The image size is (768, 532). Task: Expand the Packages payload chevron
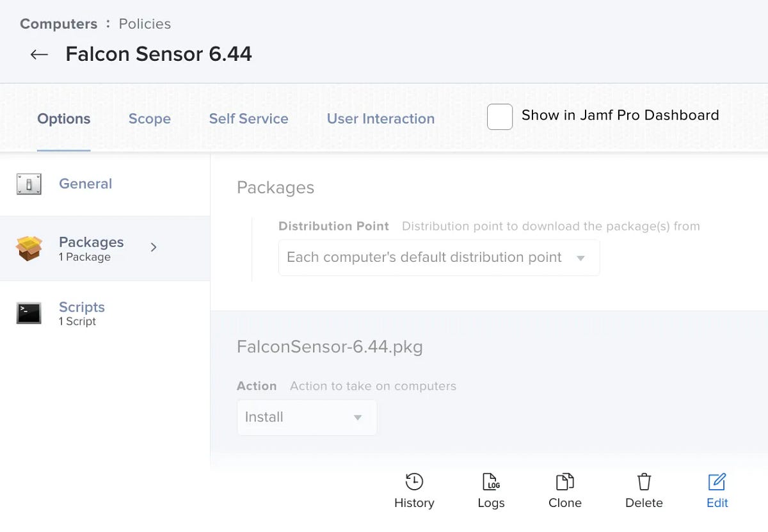[153, 248]
